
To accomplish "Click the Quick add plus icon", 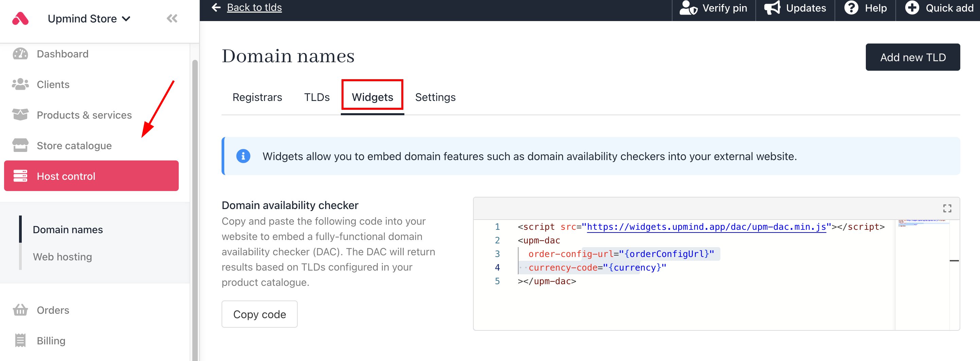I will click(911, 7).
